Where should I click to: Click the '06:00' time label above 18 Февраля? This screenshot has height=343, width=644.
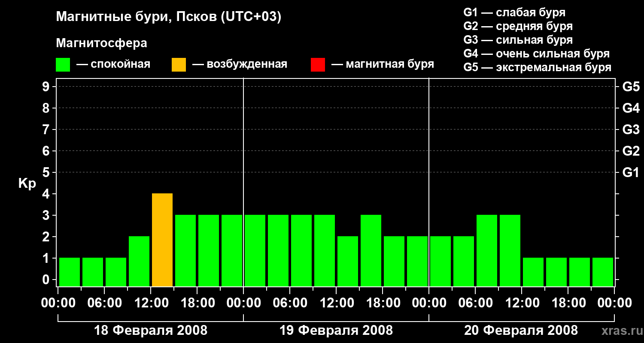(104, 303)
